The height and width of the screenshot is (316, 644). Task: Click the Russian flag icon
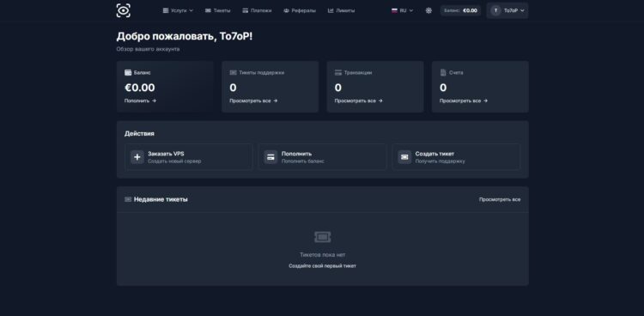(394, 10)
